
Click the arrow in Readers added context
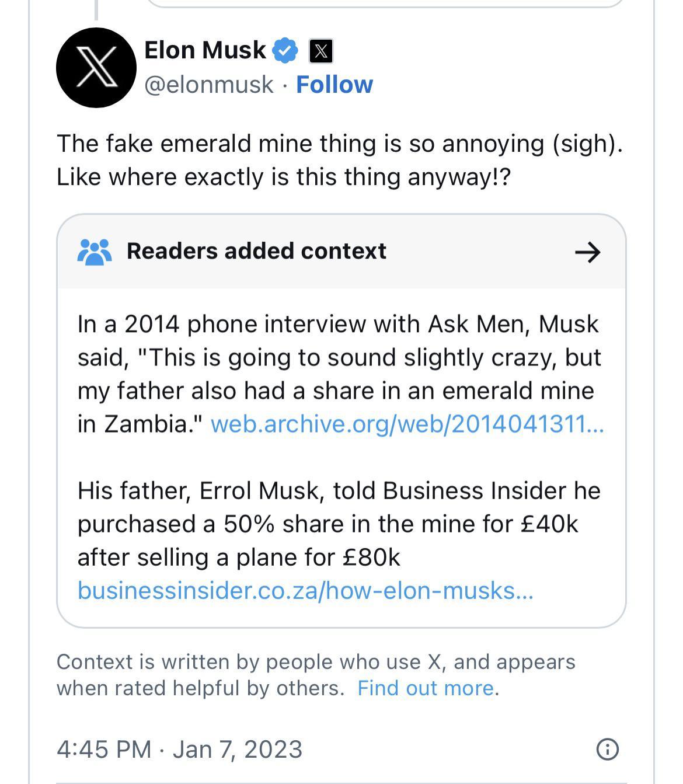[x=587, y=252]
